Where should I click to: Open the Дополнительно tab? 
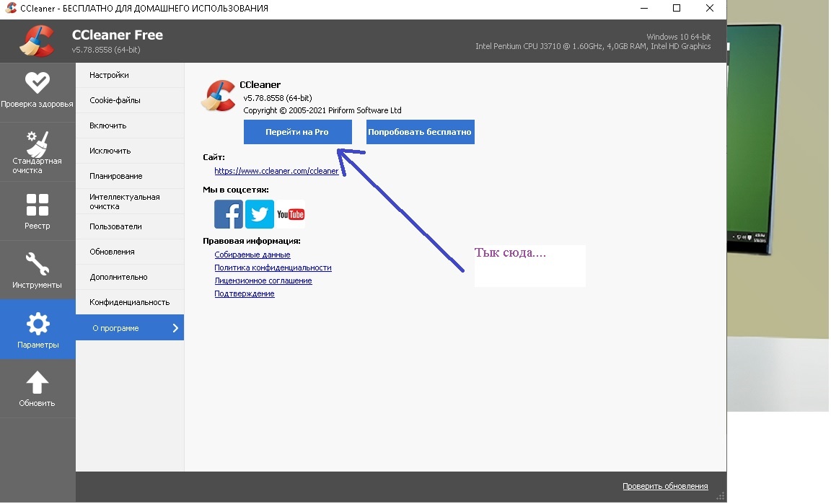[130, 277]
